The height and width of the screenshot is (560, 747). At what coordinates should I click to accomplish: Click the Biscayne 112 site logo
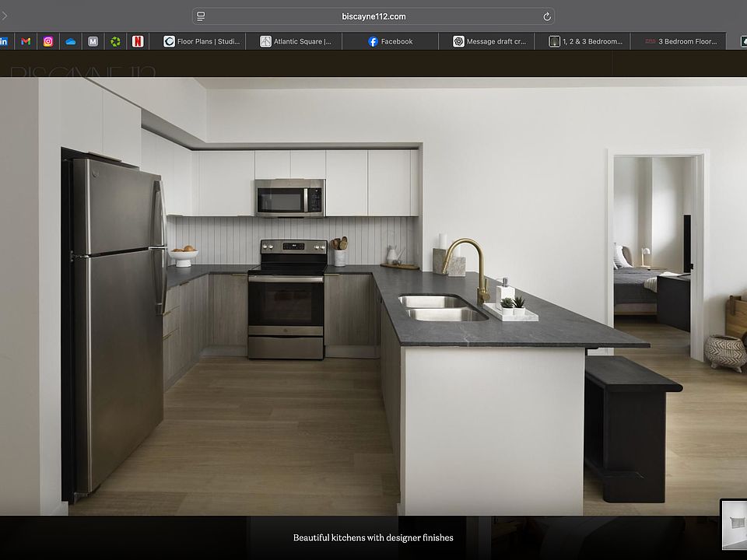point(83,72)
